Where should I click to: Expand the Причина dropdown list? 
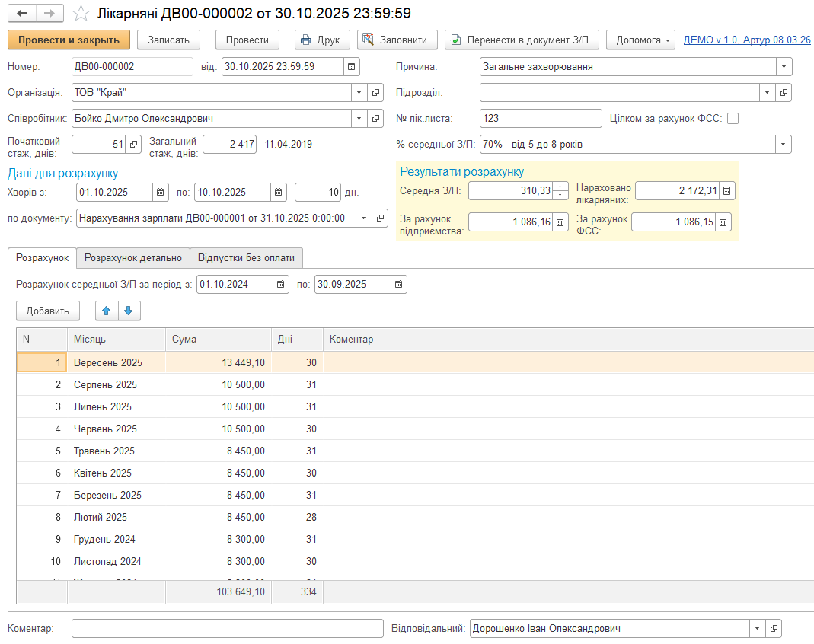tap(784, 67)
